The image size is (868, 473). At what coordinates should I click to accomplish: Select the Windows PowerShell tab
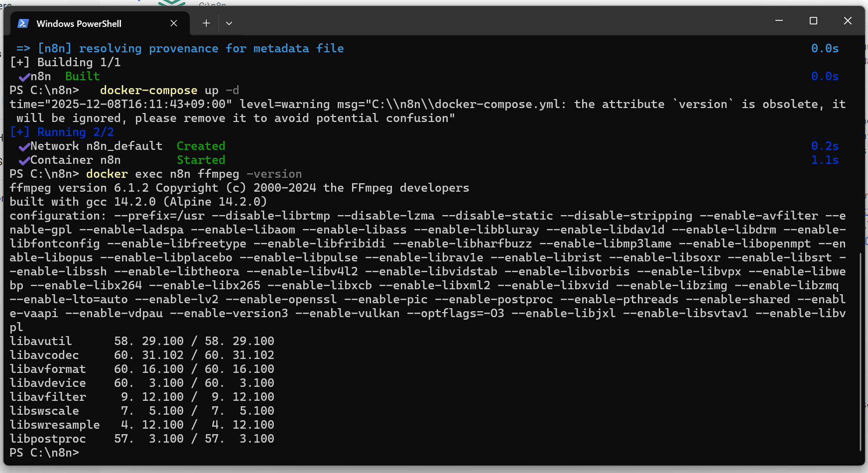coord(79,23)
